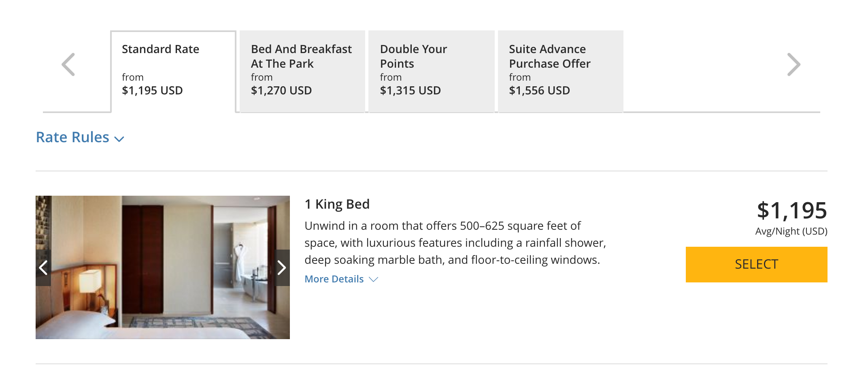Click the $1,270 USD price text
868x376 pixels.
(x=281, y=90)
